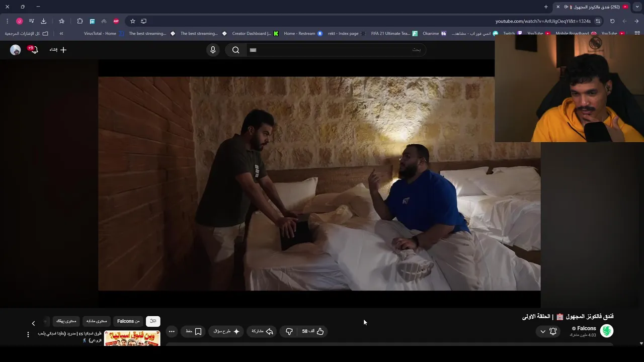644x362 pixels.
Task: Click the starred bookmarks toolbar icon
Action: click(x=61, y=21)
